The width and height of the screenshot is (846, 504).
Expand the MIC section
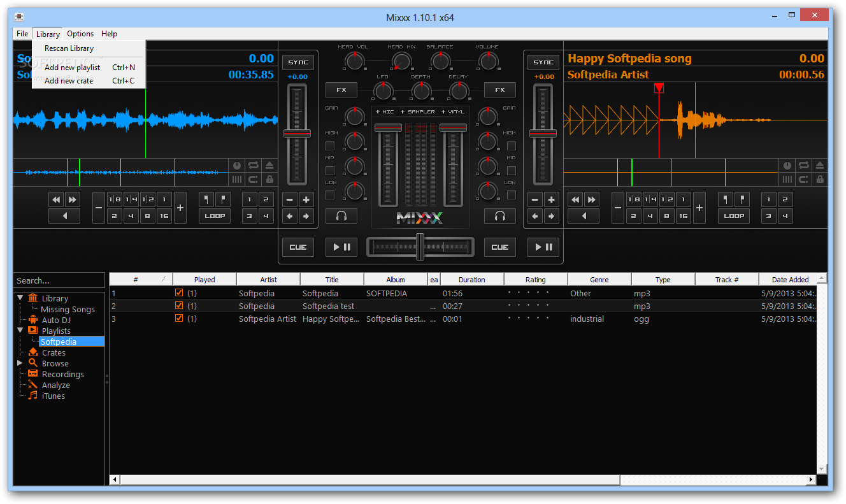point(385,112)
